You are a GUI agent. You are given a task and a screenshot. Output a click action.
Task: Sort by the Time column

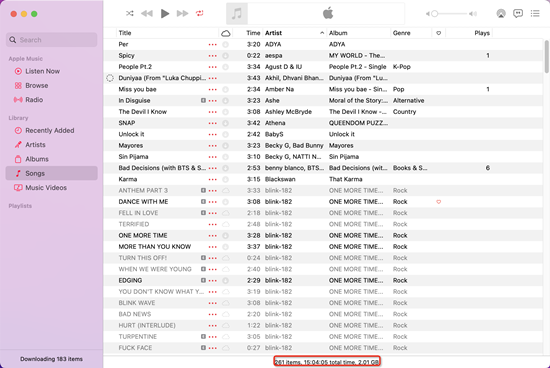(253, 33)
